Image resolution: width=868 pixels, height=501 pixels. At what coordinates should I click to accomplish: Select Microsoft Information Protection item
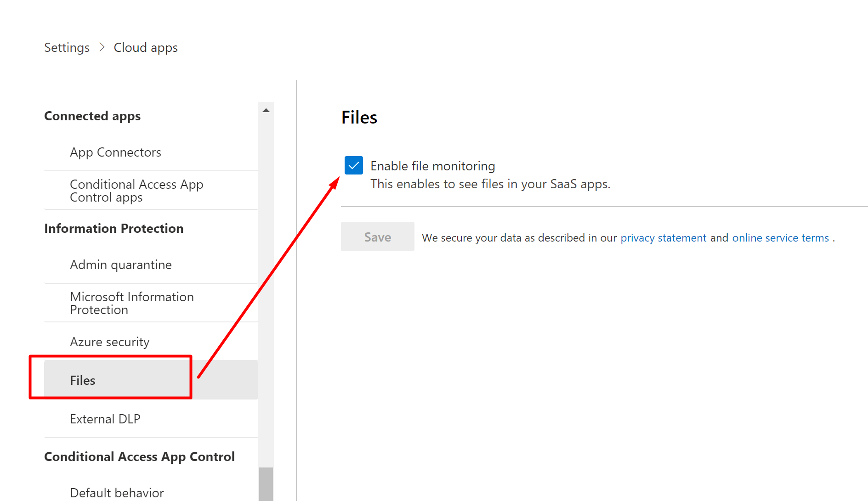pos(131,303)
